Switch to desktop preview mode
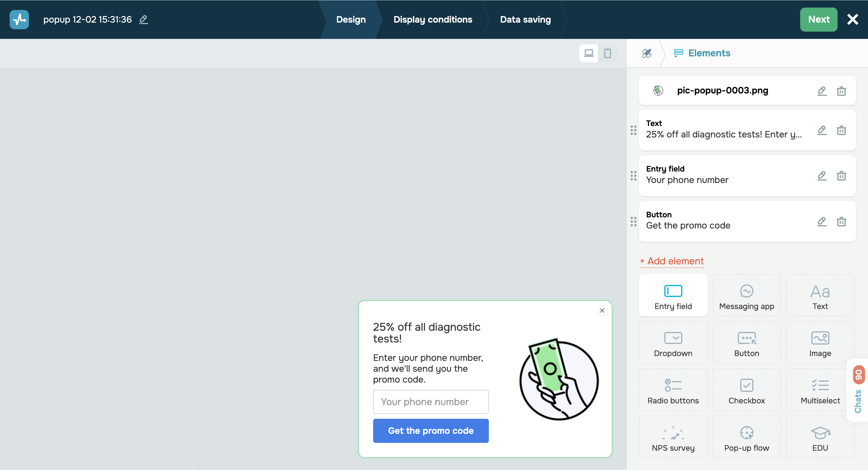868x470 pixels. pyautogui.click(x=588, y=53)
